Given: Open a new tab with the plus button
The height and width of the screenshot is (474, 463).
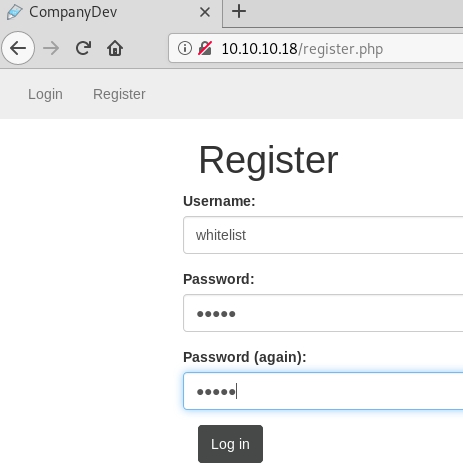Looking at the screenshot, I should (x=239, y=12).
